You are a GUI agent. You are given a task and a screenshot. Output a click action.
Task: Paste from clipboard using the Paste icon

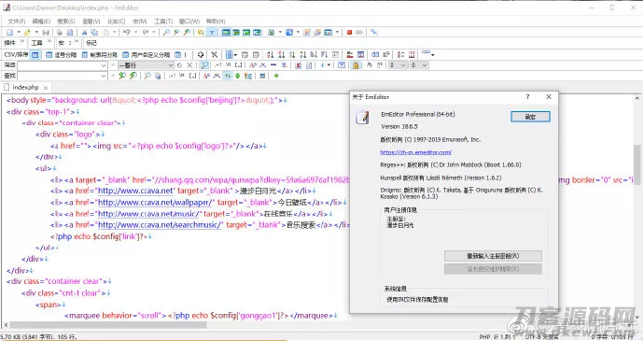[x=106, y=32]
